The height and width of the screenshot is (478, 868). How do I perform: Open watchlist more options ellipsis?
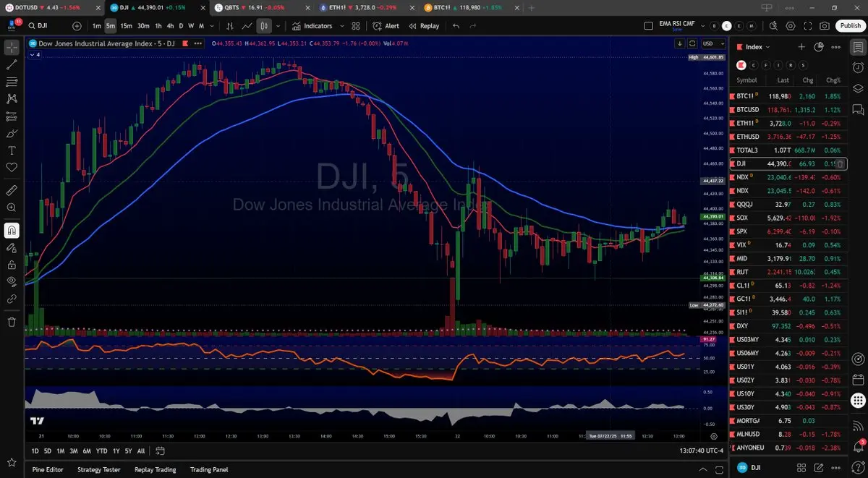pos(836,47)
